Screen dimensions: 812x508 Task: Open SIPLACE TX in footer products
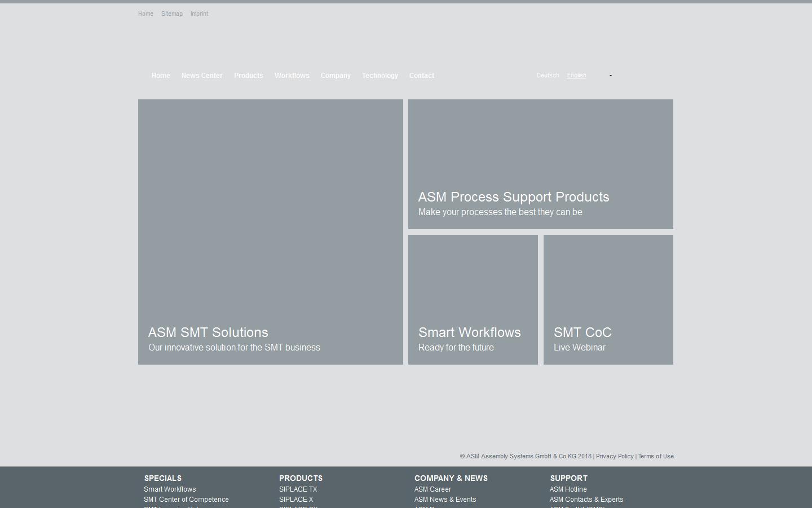coord(298,489)
